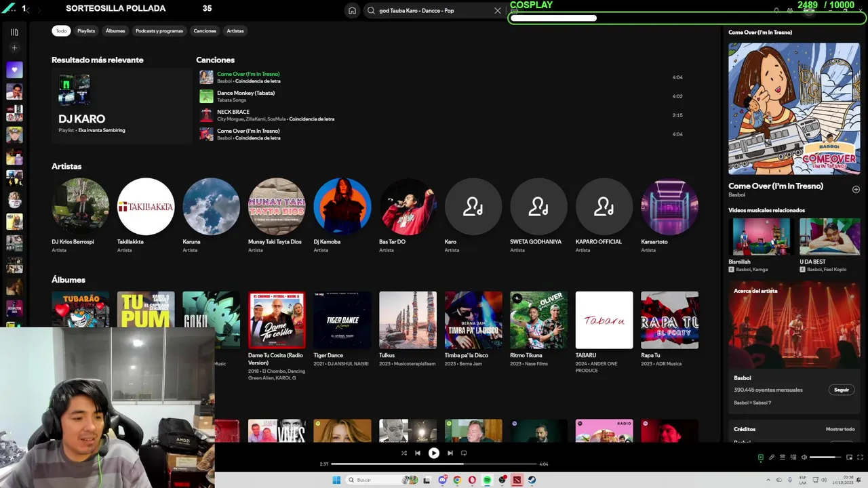The width and height of the screenshot is (868, 488).
Task: Skip to previous track
Action: tap(418, 453)
